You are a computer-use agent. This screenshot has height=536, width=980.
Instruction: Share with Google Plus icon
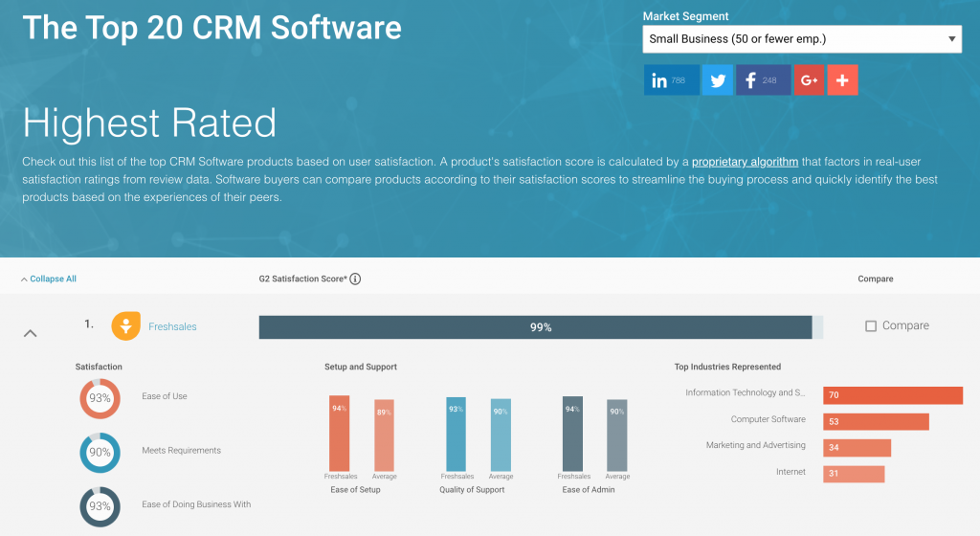click(810, 80)
